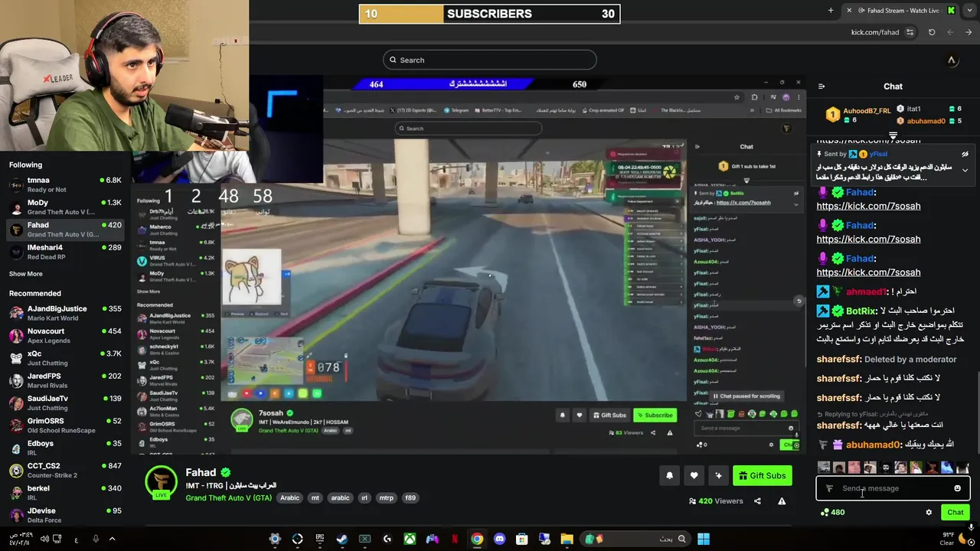Click Show More under Following
The width and height of the screenshot is (980, 551).
pos(25,273)
